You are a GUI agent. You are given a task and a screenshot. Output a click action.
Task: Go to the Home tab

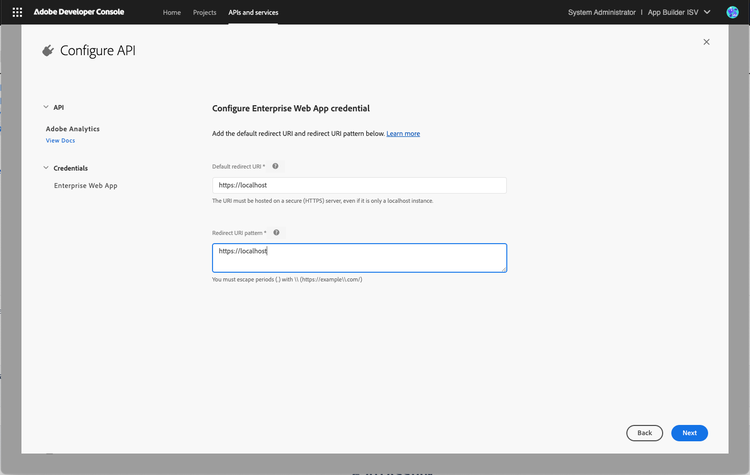point(172,12)
